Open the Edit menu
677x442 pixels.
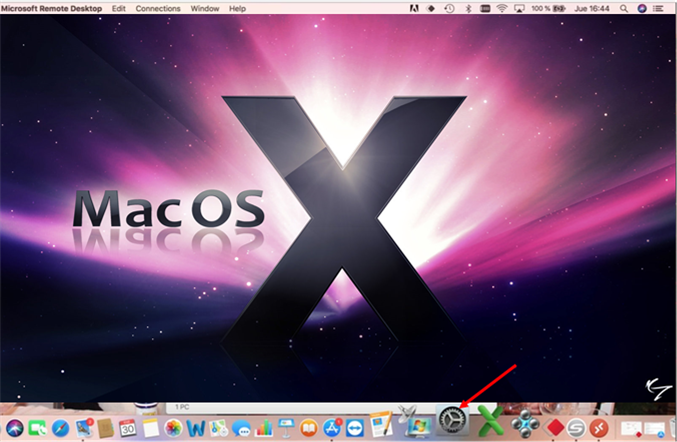tap(119, 9)
